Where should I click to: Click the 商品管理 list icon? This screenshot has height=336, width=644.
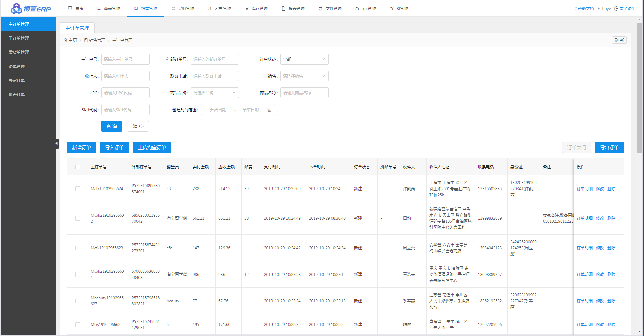point(99,8)
